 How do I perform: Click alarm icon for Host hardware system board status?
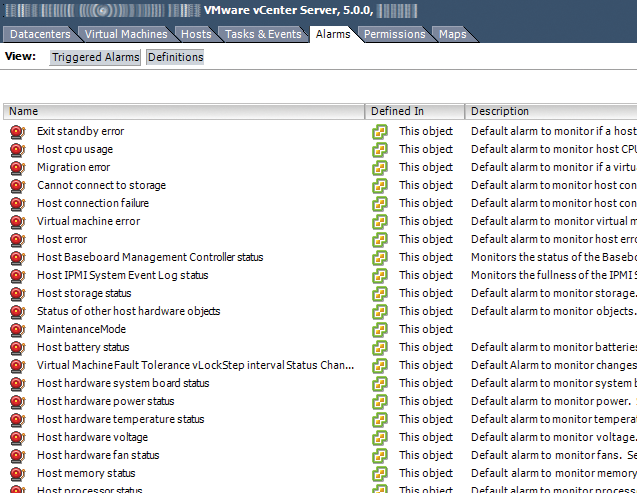[x=18, y=383]
